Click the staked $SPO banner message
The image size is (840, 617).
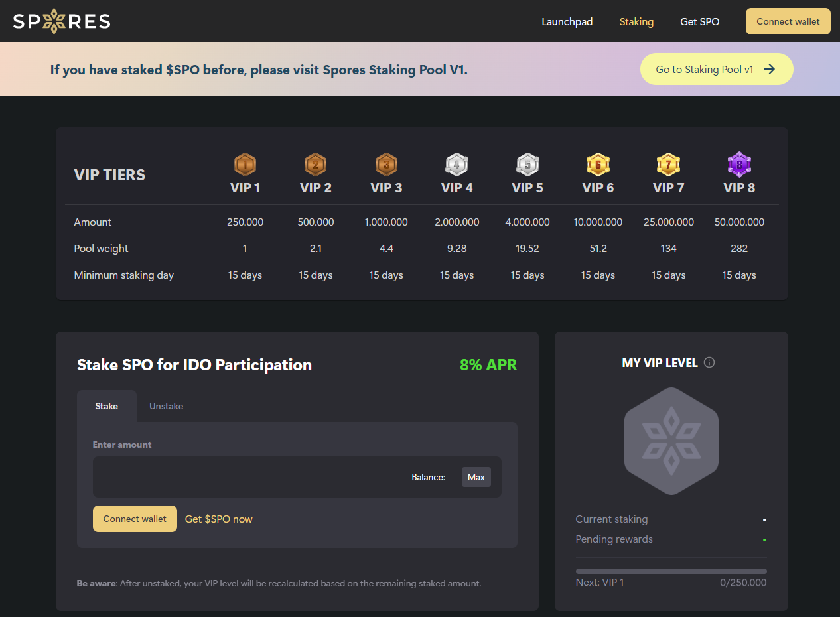pos(259,70)
